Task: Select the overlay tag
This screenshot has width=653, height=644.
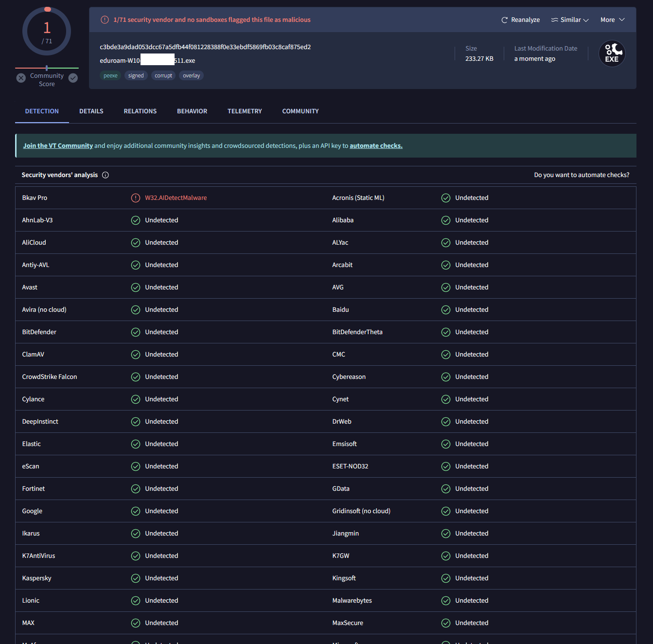Action: (192, 75)
